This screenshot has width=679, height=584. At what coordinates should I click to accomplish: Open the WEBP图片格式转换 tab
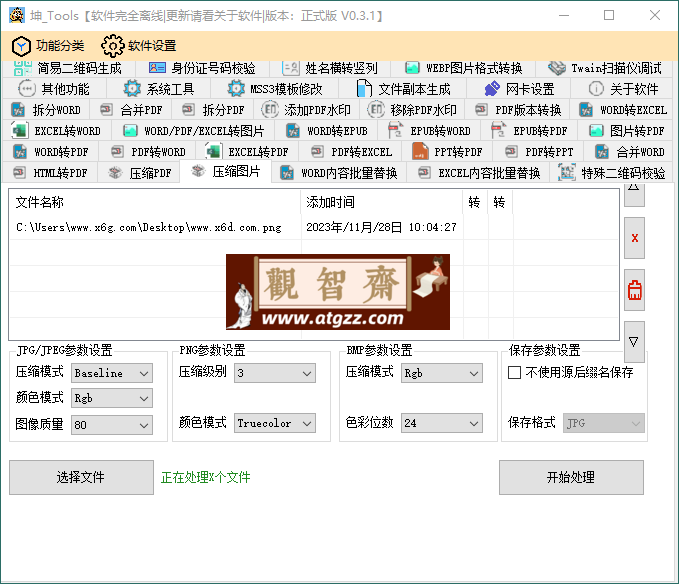click(463, 68)
